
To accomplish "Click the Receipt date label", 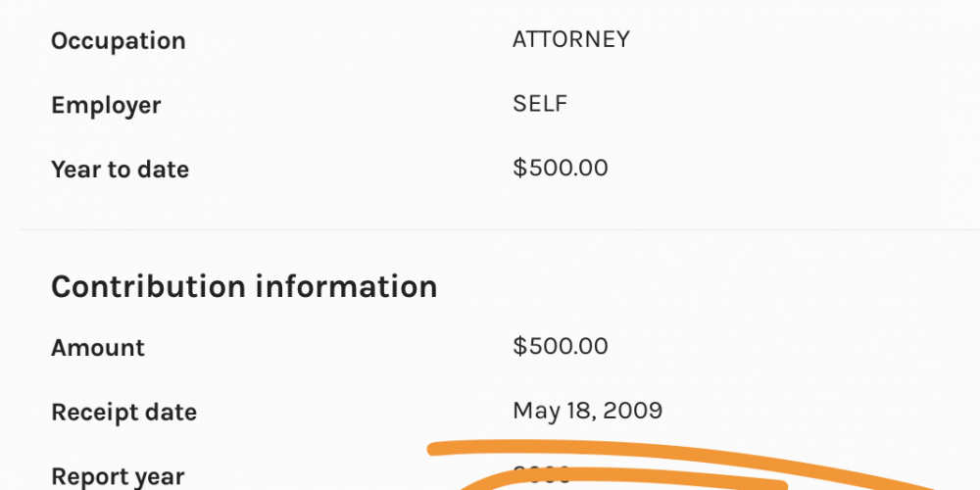I will pos(123,413).
